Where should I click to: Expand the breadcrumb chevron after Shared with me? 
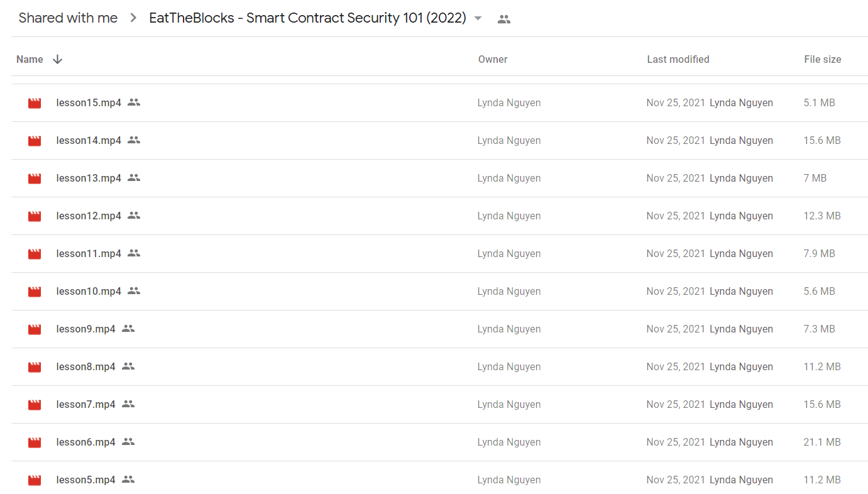(133, 18)
